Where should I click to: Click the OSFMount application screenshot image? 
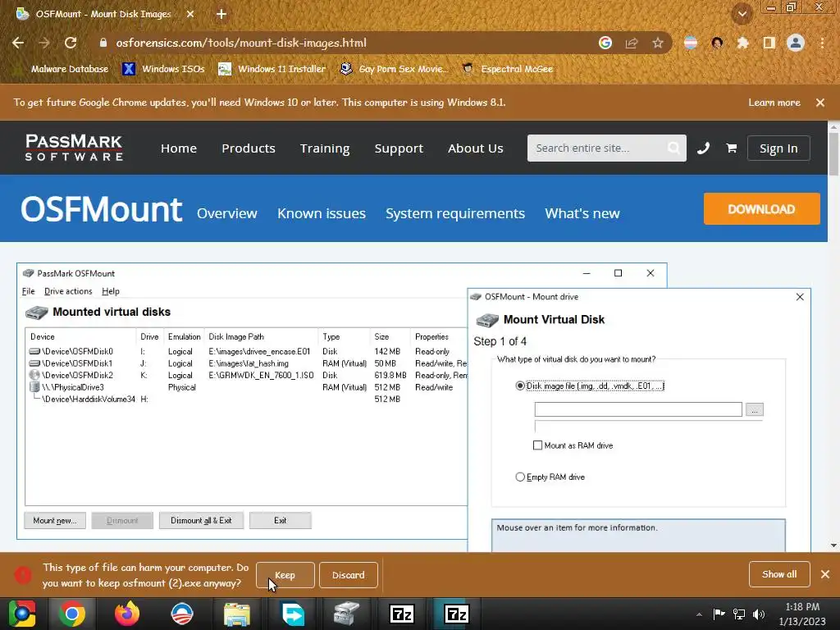click(413, 407)
